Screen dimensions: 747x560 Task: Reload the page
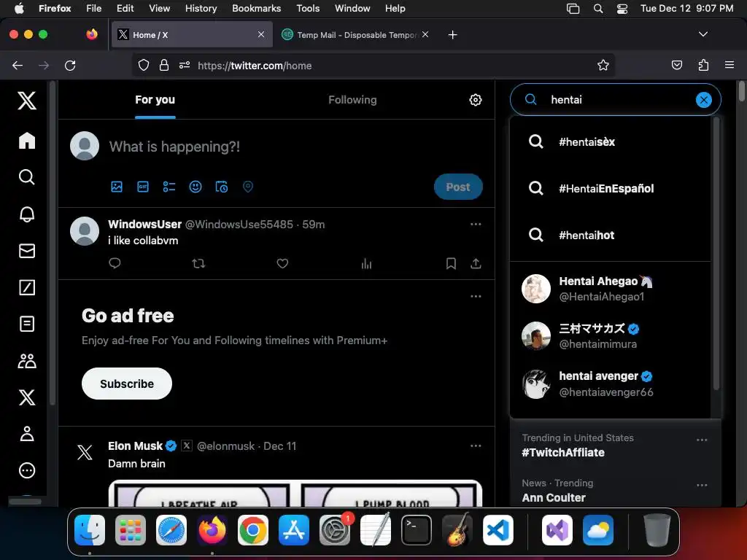tap(70, 66)
